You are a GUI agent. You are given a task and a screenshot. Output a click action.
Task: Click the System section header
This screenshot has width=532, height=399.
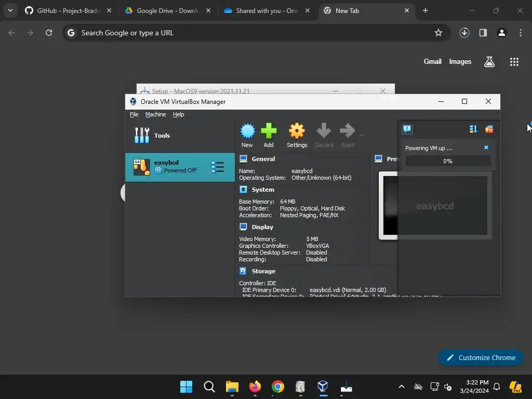coord(263,190)
